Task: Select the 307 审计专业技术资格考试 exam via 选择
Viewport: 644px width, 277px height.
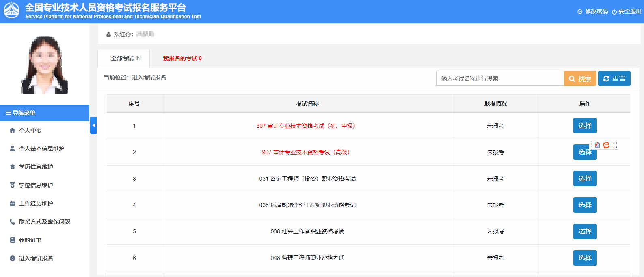Action: 585,126
